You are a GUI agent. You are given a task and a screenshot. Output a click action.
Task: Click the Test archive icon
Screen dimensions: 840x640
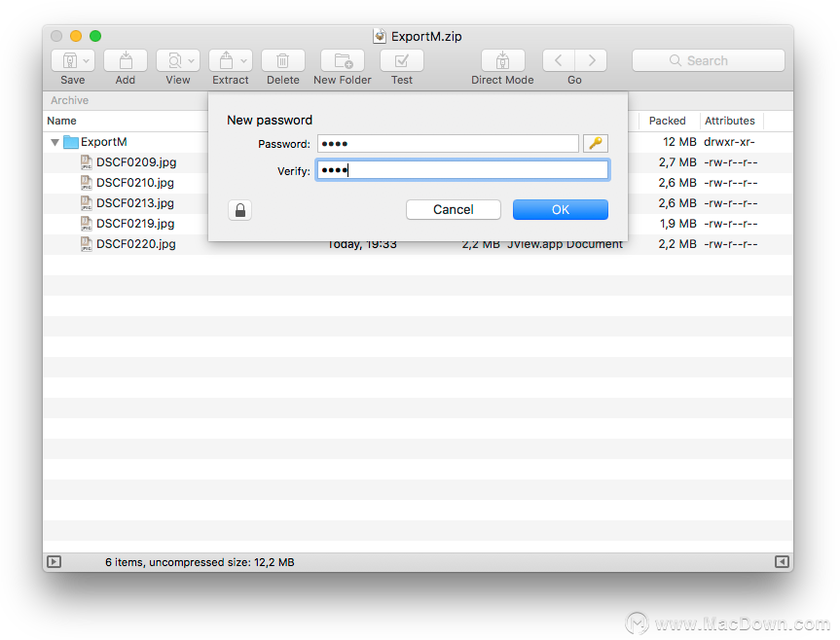(402, 60)
